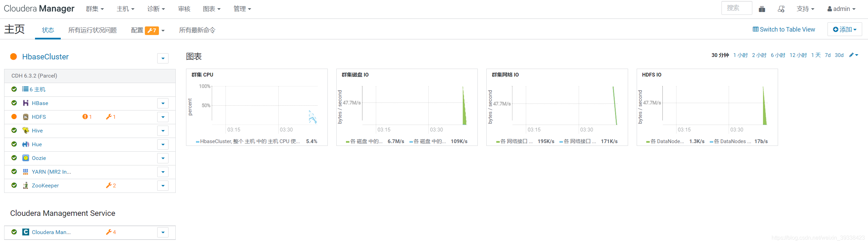Open the Hive actions dropdown arrow
The width and height of the screenshot is (868, 244).
pyautogui.click(x=163, y=130)
